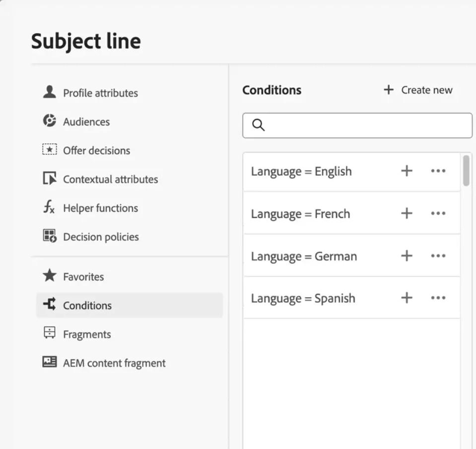
Task: Open more options for Language = Spanish
Action: pyautogui.click(x=438, y=298)
